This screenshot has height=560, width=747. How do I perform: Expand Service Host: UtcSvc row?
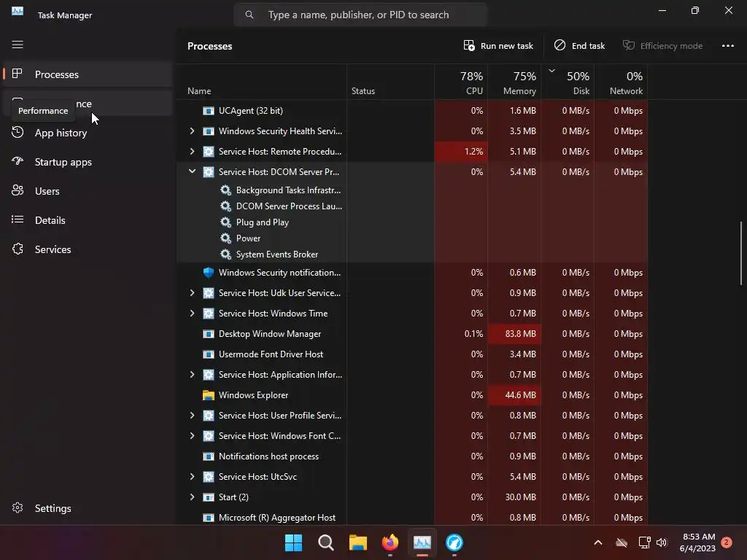click(192, 477)
